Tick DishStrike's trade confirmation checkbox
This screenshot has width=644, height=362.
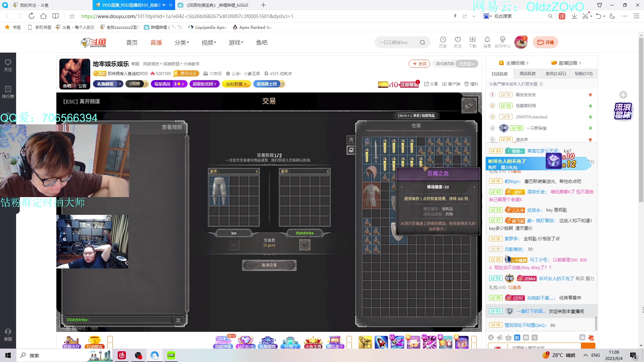click(305, 245)
